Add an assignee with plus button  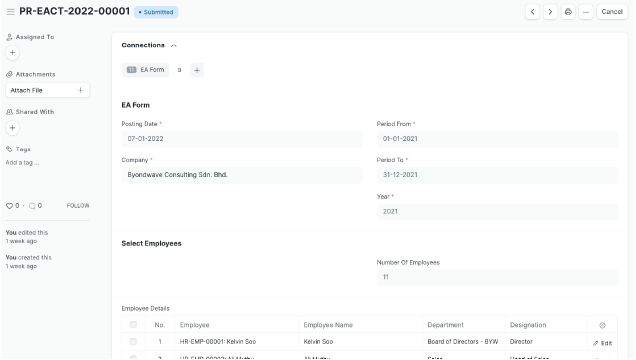[x=13, y=53]
